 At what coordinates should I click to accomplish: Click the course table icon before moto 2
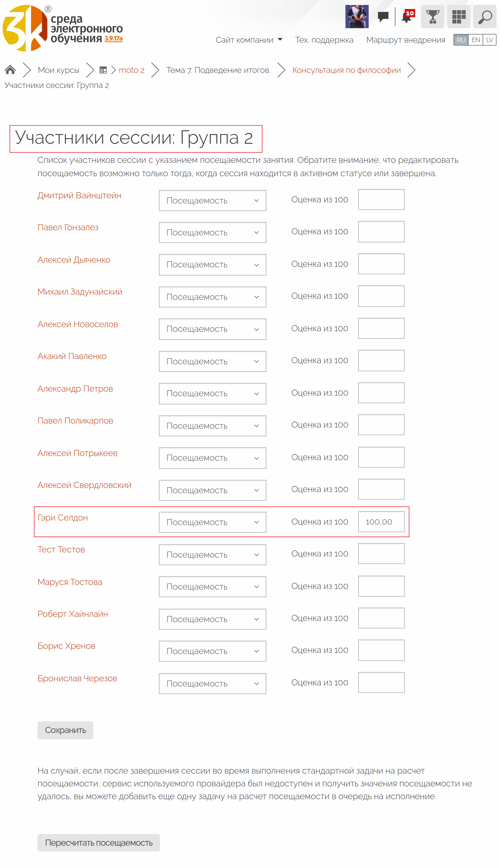tap(103, 70)
